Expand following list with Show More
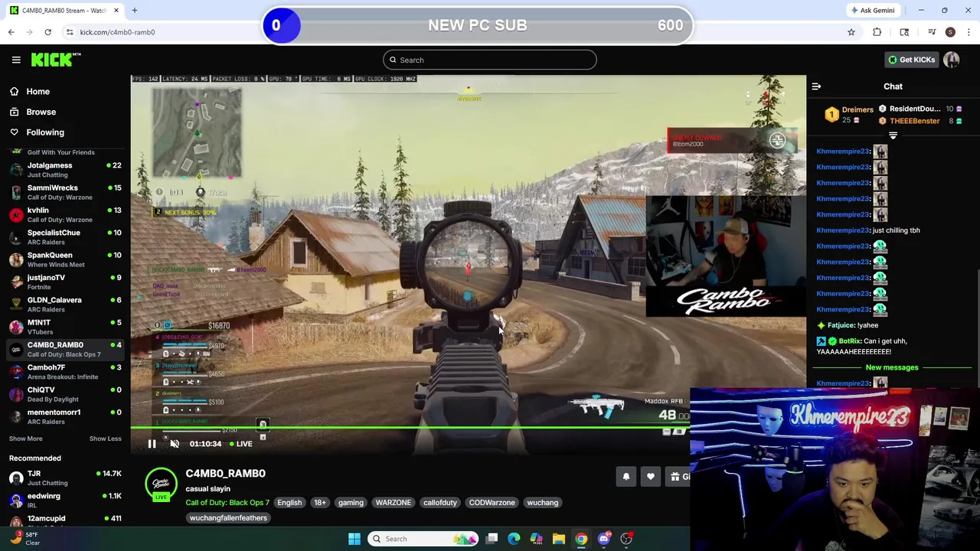This screenshot has height=551, width=980. 25,439
